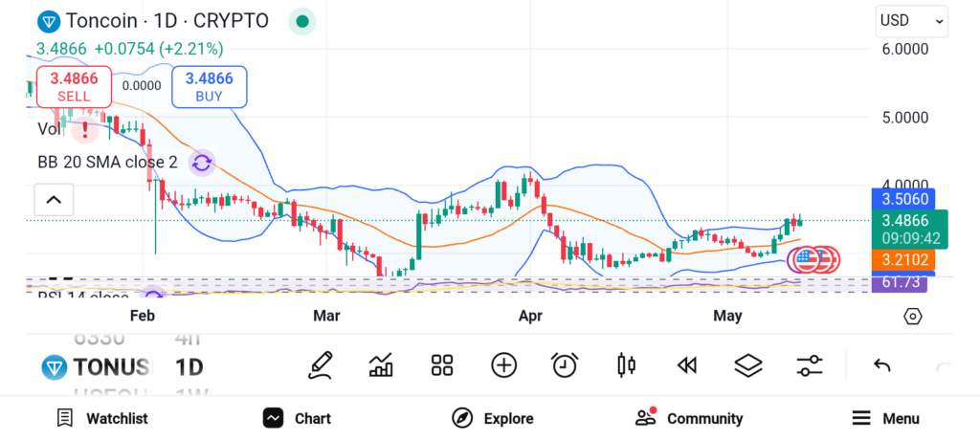Click the red Vol warning icon

click(85, 128)
